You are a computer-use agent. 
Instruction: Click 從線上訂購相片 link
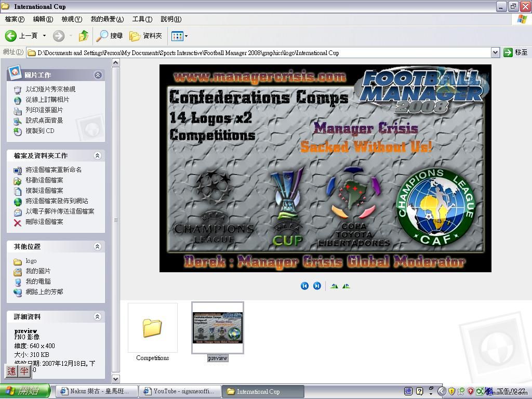click(47, 100)
